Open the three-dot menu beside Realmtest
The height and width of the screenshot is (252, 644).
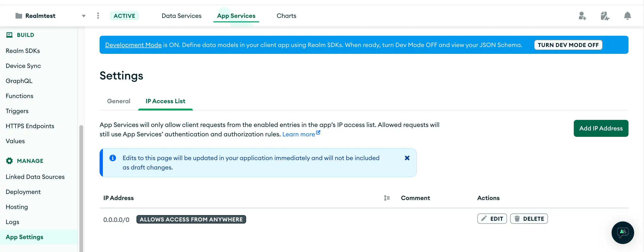point(98,16)
